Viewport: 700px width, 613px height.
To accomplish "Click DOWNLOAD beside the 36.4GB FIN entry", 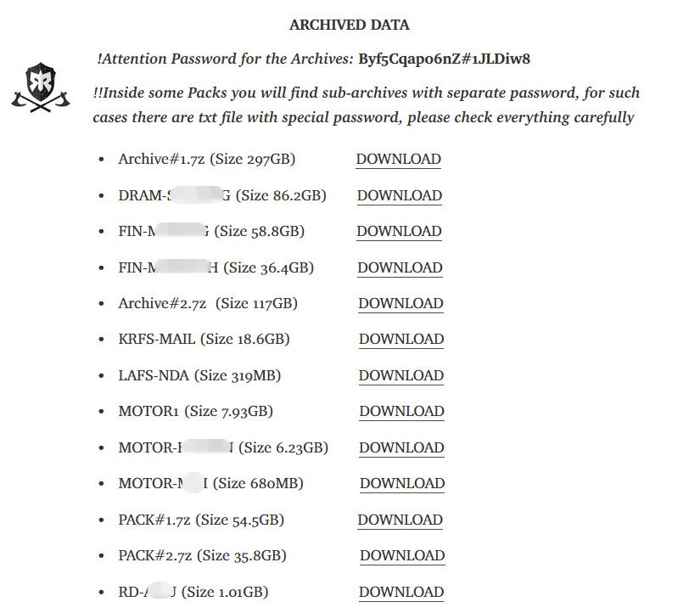I will point(400,267).
